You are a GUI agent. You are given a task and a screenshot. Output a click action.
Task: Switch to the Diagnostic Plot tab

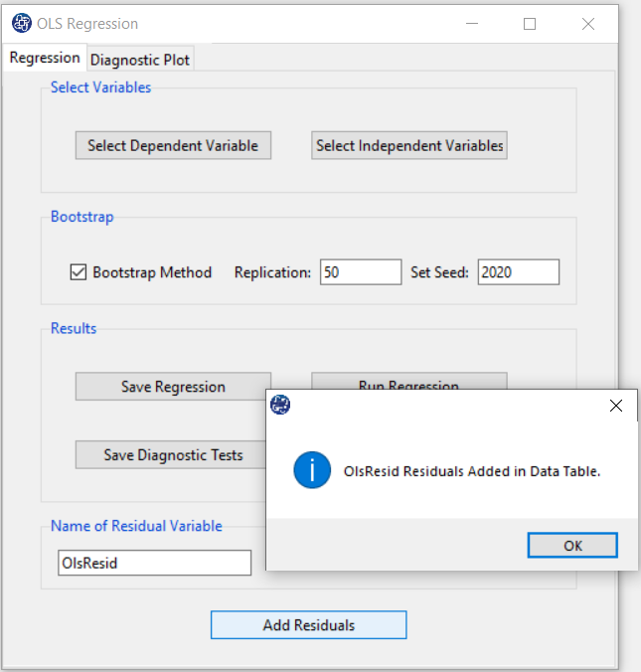tap(140, 60)
